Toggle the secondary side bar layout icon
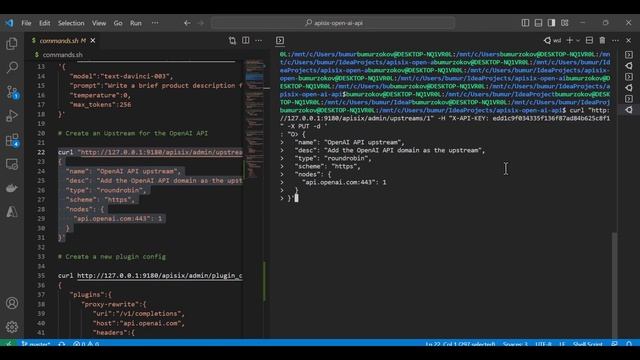Screen dimensions: 640x360 click(551, 23)
